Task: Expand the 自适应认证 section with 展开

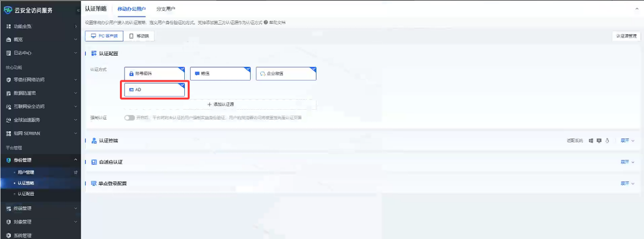Action: point(627,162)
